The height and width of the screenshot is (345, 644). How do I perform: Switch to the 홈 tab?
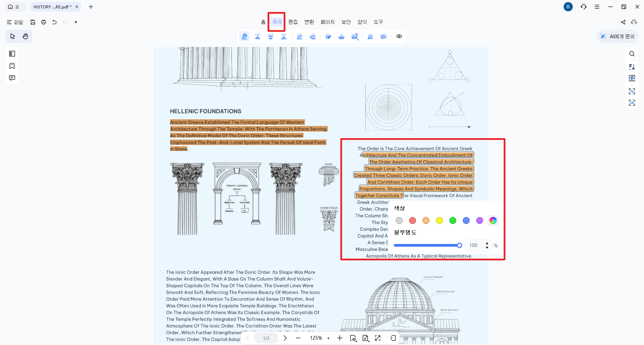click(263, 22)
